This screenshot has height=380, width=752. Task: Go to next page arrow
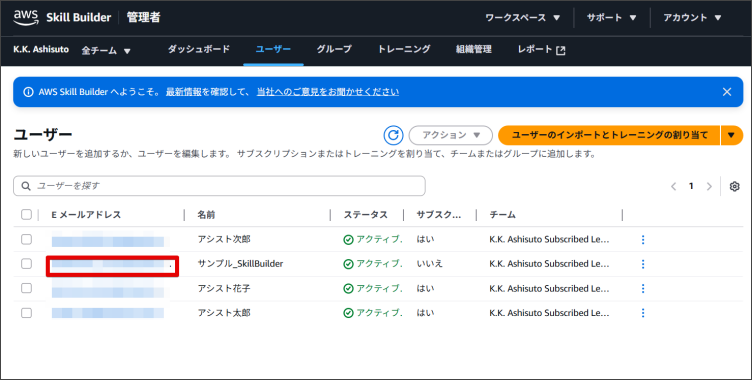pos(709,186)
